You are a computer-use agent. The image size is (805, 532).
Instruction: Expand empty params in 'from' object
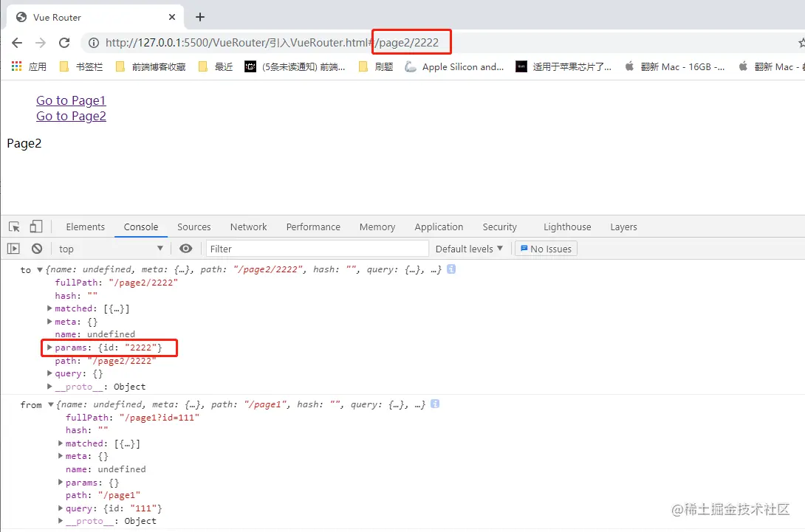coord(60,483)
